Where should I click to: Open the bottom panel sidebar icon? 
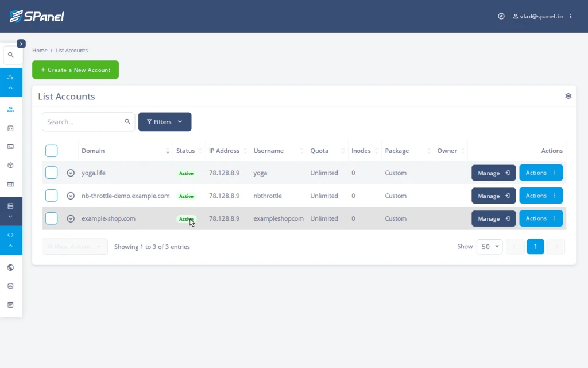click(x=10, y=305)
